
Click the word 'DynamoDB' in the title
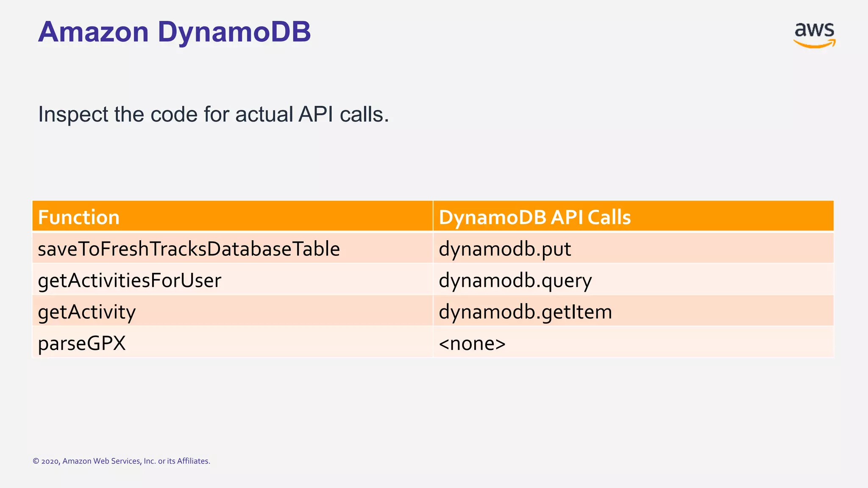[x=234, y=32]
